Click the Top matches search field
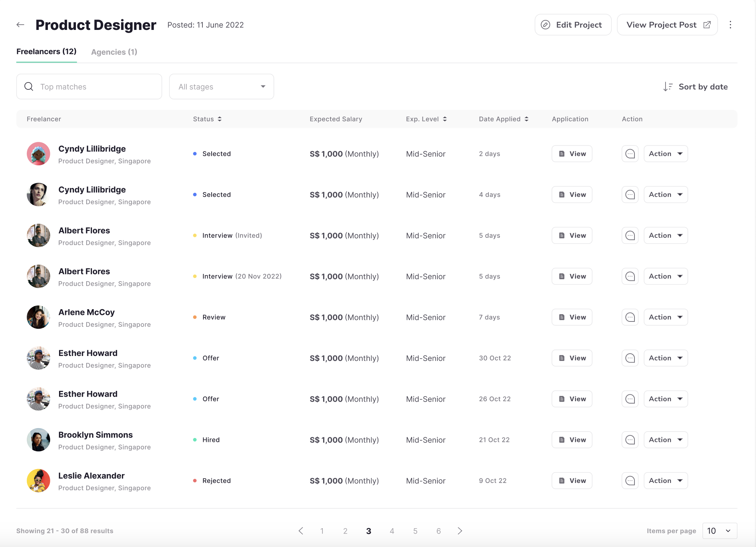756x547 pixels. [x=89, y=87]
